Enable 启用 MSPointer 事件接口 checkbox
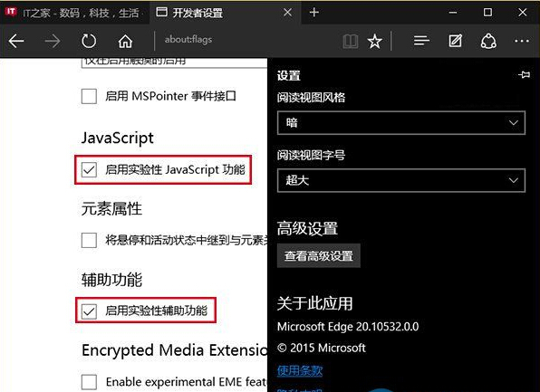Image resolution: width=540 pixels, height=392 pixels. point(89,96)
